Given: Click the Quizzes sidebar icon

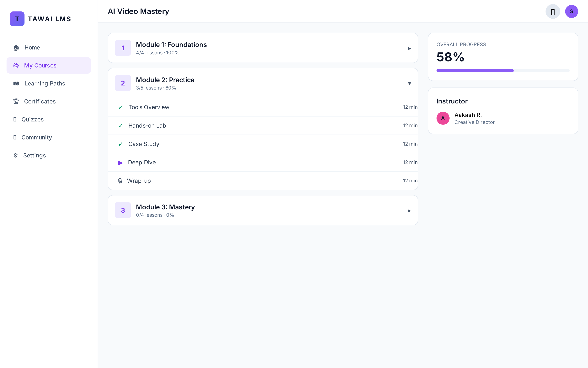Looking at the screenshot, I should [x=15, y=120].
